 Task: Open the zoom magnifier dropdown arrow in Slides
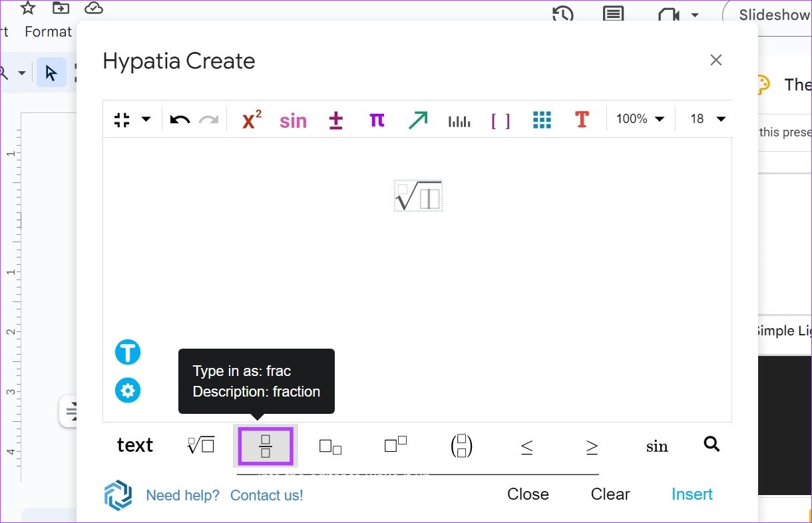[21, 73]
